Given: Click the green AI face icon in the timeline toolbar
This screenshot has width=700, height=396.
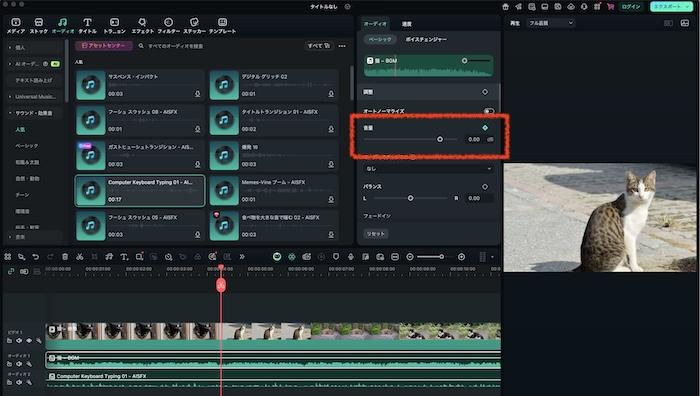Looking at the screenshot, I should 277,257.
